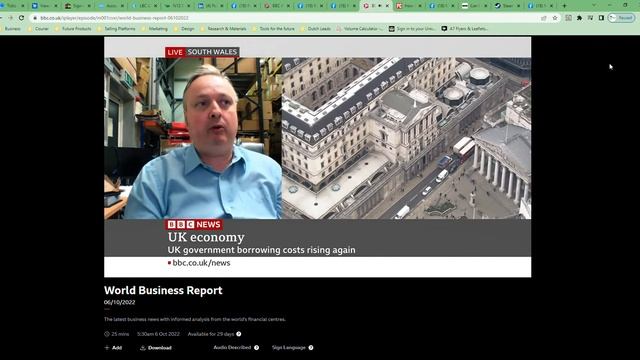Open the Chrome side panel icon

point(601,18)
